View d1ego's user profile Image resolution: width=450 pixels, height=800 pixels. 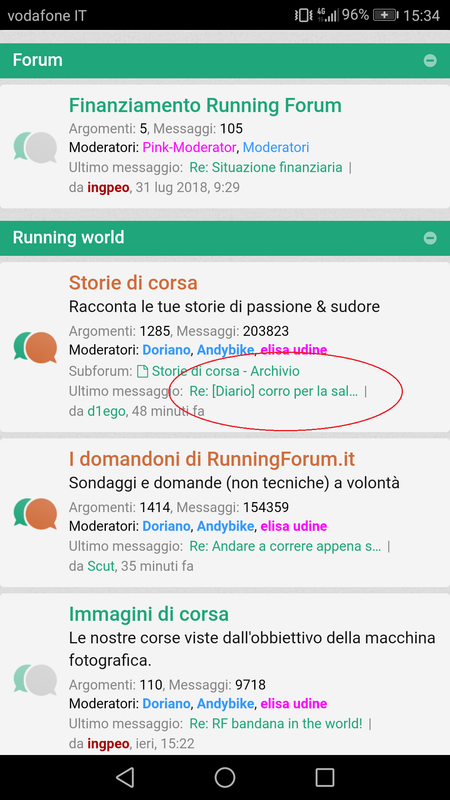click(106, 411)
